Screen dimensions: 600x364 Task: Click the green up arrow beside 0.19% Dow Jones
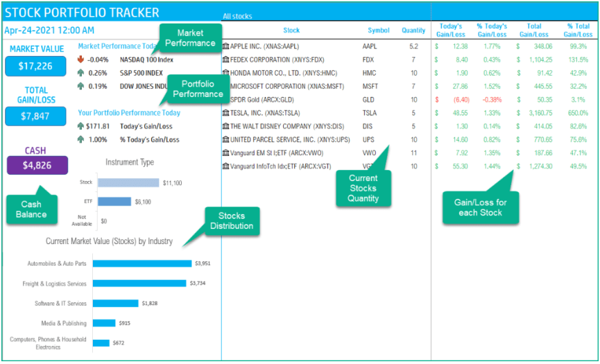[80, 86]
